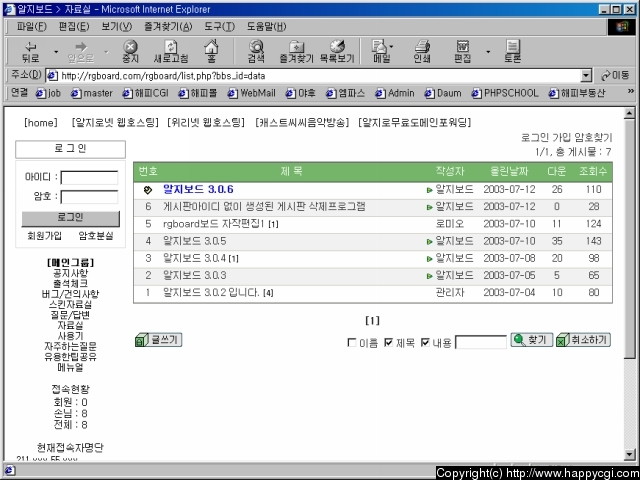640x480 pixels.
Task: Open the 공지사항 board link
Action: tap(70, 273)
